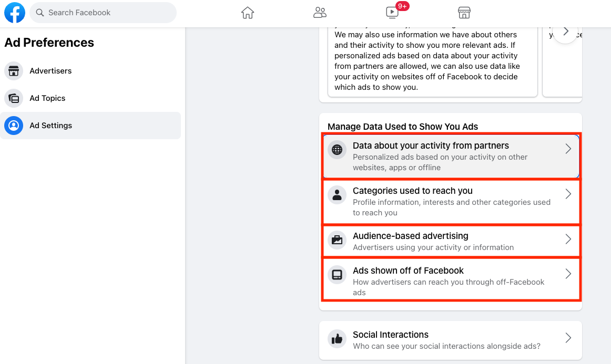Expand Data about your activity from partners chevron
The width and height of the screenshot is (611, 364).
pyautogui.click(x=568, y=149)
